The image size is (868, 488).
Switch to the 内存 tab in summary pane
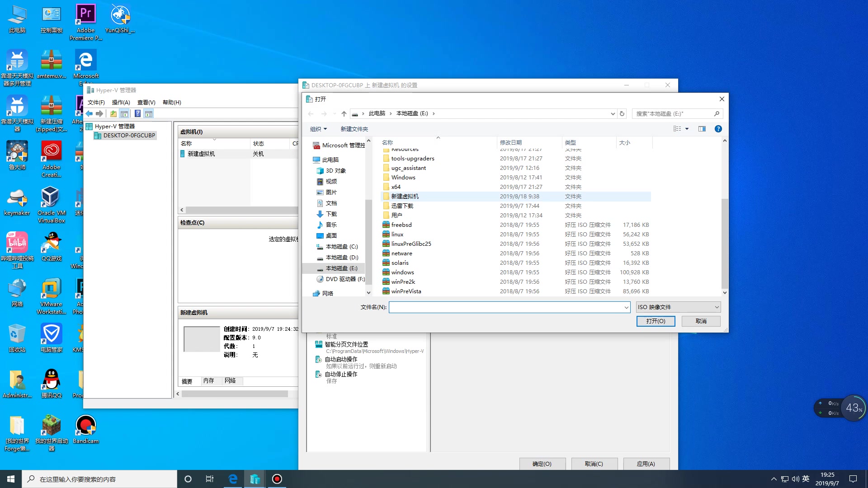point(208,381)
